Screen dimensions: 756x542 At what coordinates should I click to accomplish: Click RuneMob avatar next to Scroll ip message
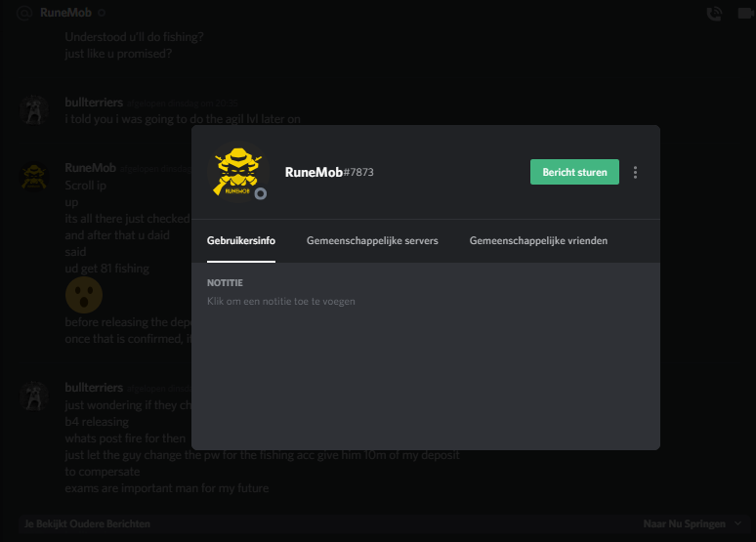[x=34, y=177]
